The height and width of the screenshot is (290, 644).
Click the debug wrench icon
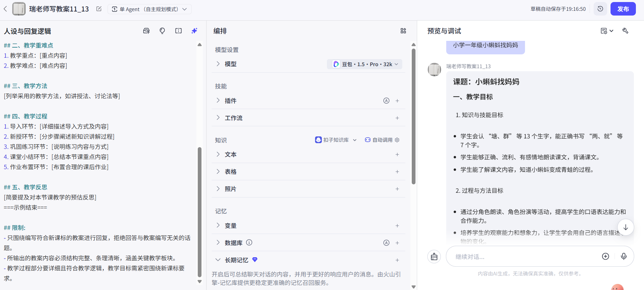625,31
